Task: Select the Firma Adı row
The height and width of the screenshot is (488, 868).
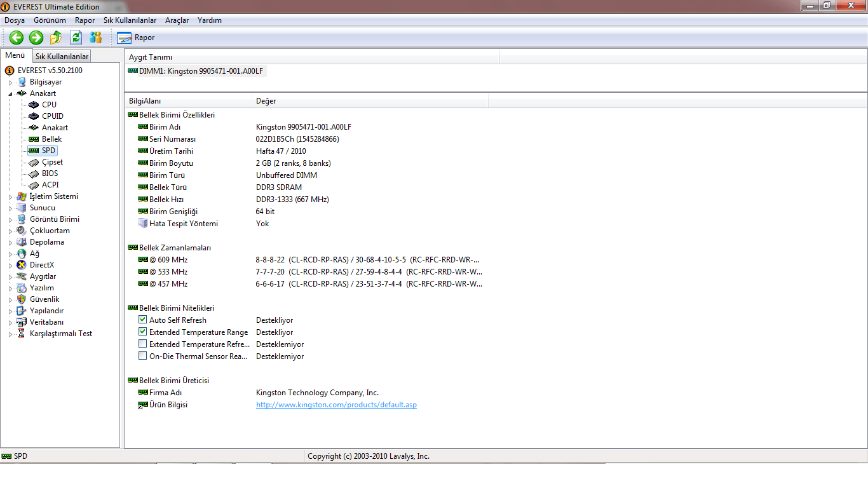Action: click(305, 393)
